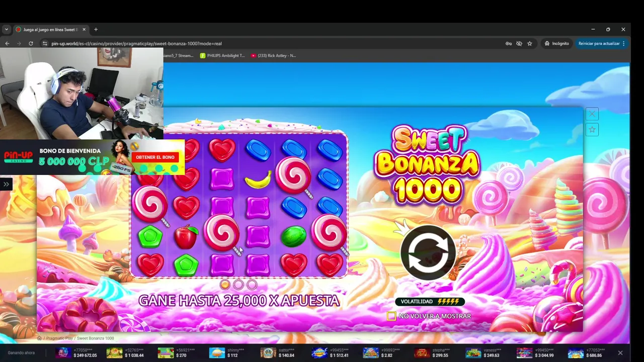
Task: Open the Pin-Up Casino logo in the banner
Action: pos(19,157)
